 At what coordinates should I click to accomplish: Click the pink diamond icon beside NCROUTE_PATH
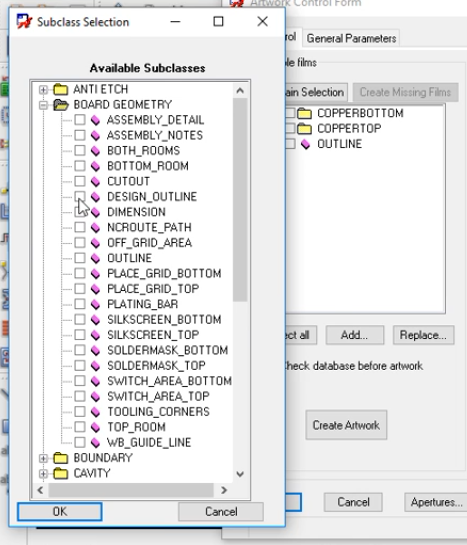[95, 227]
